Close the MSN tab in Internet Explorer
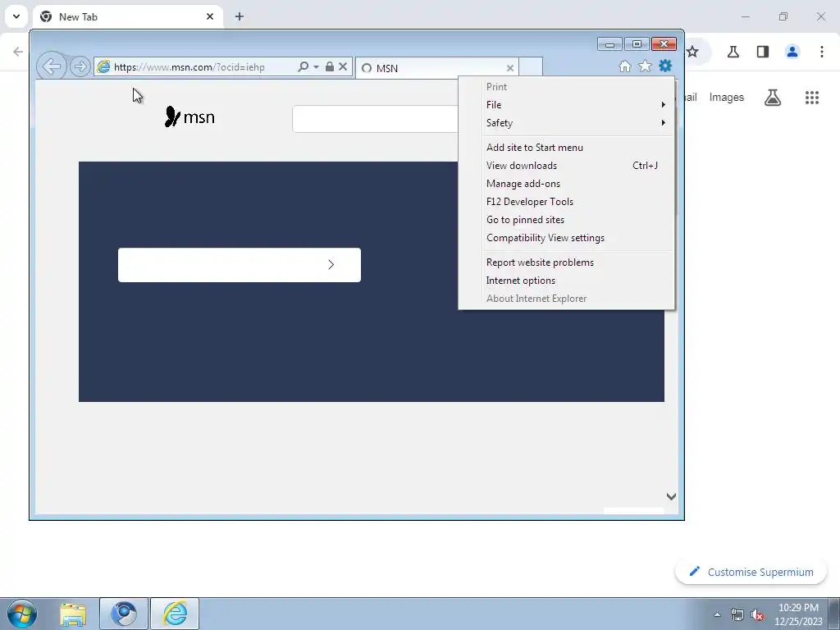 (x=510, y=68)
